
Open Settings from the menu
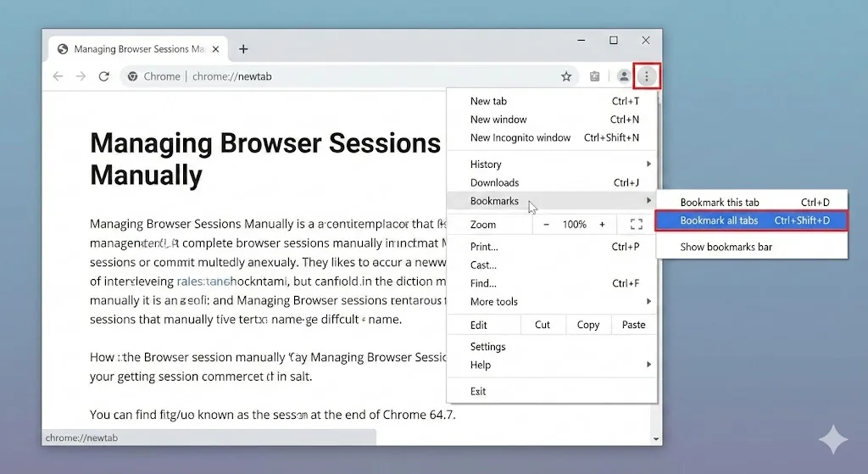click(552, 347)
